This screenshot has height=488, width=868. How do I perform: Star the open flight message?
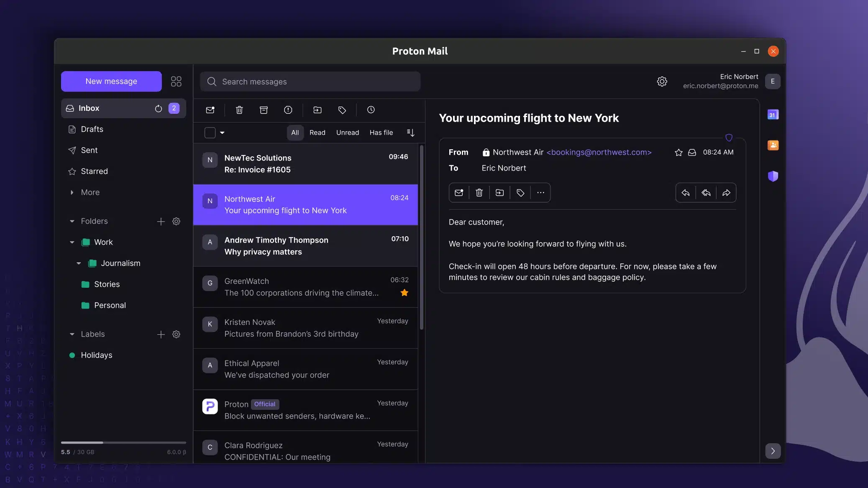point(679,153)
